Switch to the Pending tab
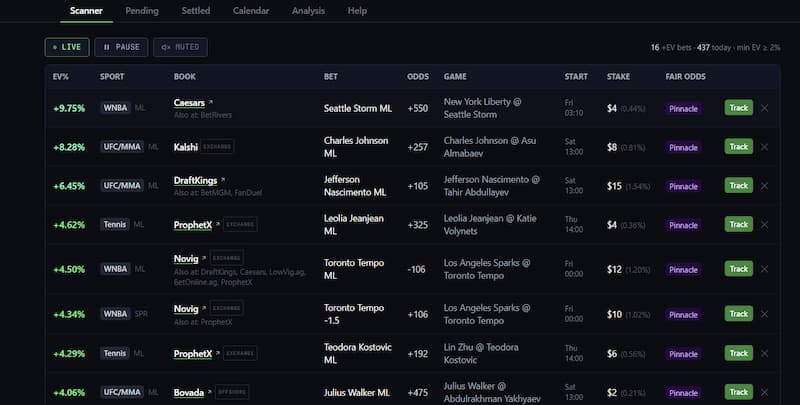Viewport: 800px width, 405px height. tap(142, 11)
